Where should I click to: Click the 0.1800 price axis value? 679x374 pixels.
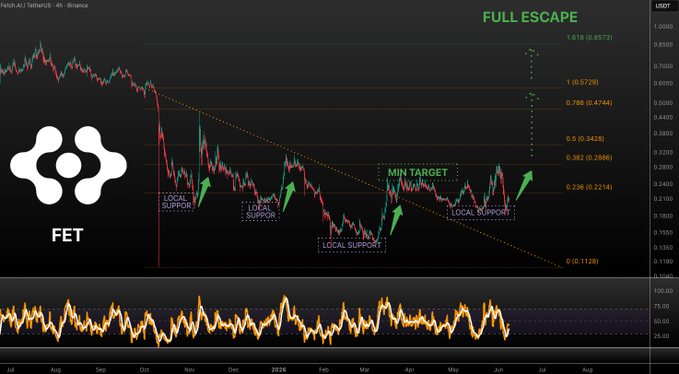(664, 216)
